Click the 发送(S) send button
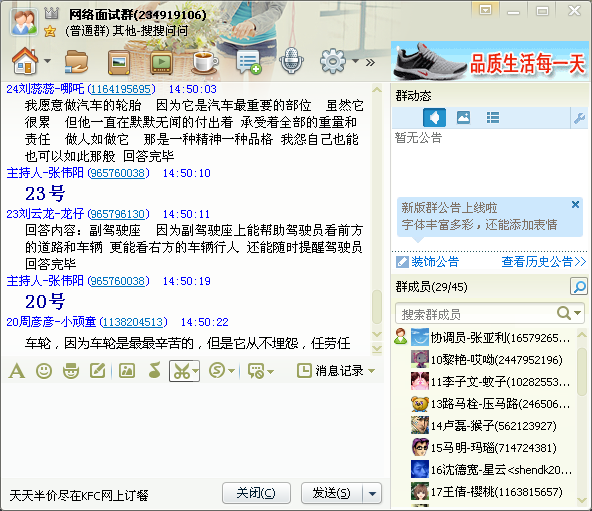The height and width of the screenshot is (511, 592). 331,493
